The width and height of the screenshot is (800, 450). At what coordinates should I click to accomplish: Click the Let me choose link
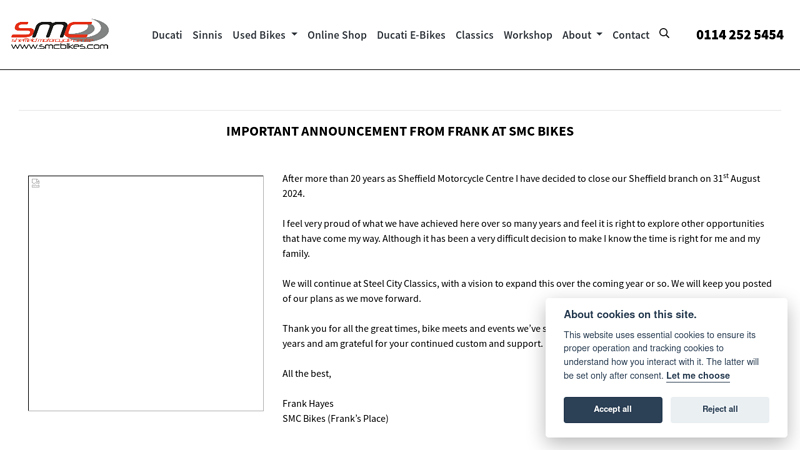(697, 376)
